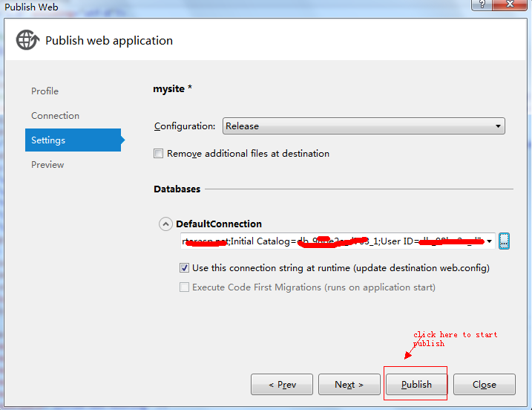532x410 pixels.
Task: Click the globe publish icon in header
Action: [x=27, y=40]
